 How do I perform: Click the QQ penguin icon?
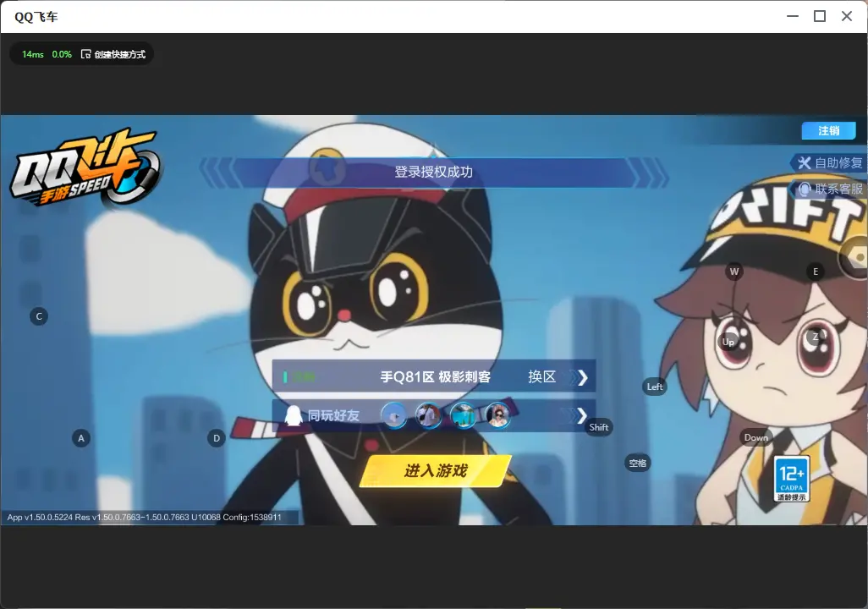coord(293,415)
